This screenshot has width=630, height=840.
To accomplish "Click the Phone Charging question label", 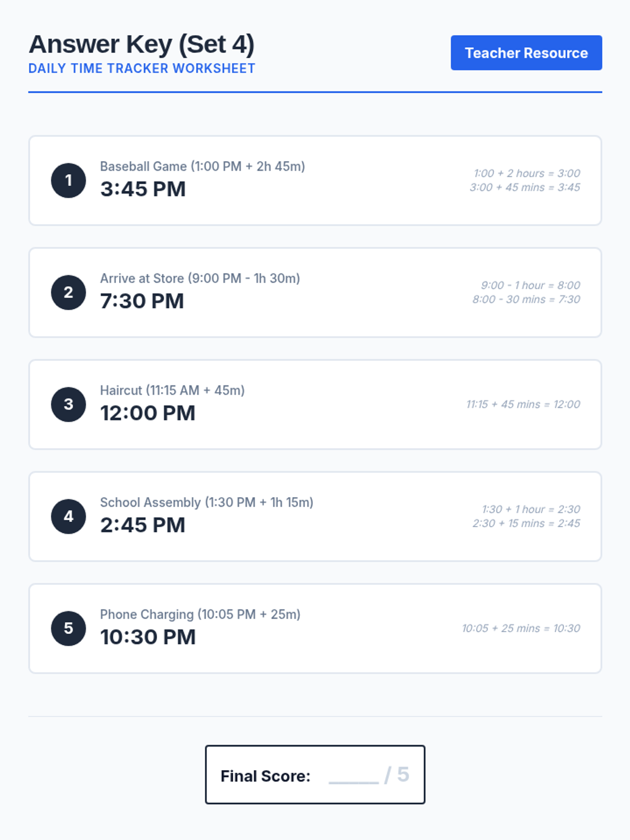I will 200,614.
